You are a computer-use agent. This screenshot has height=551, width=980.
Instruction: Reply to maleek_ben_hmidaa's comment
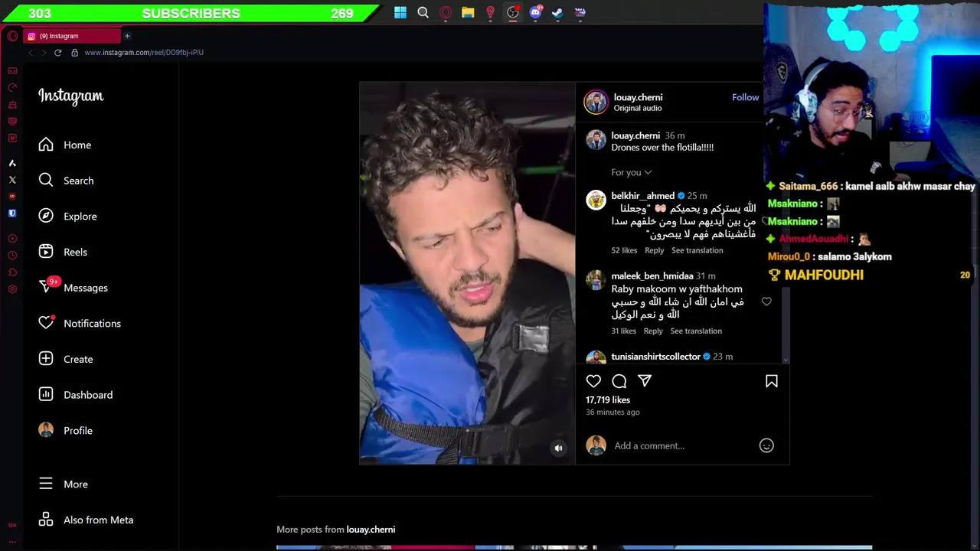point(653,331)
